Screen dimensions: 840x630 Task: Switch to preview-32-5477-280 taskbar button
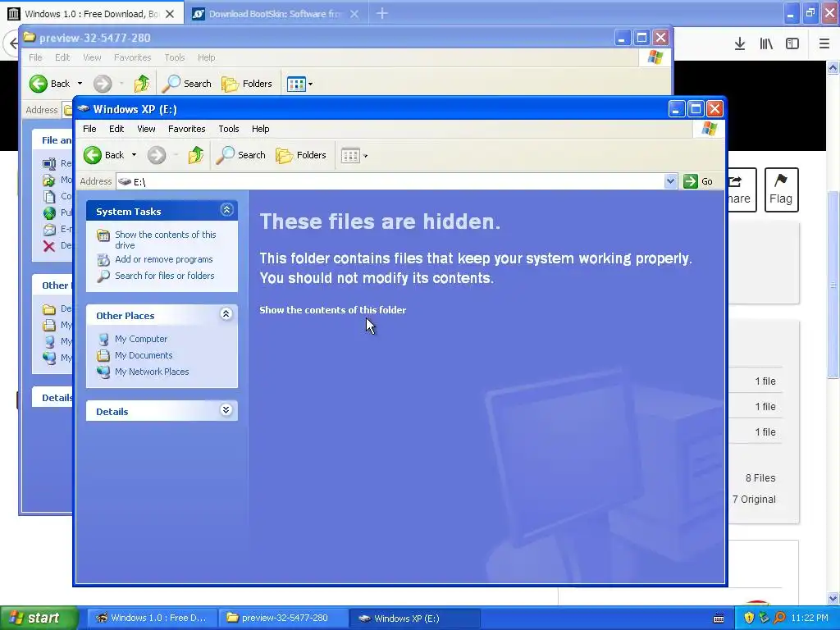[283, 619]
